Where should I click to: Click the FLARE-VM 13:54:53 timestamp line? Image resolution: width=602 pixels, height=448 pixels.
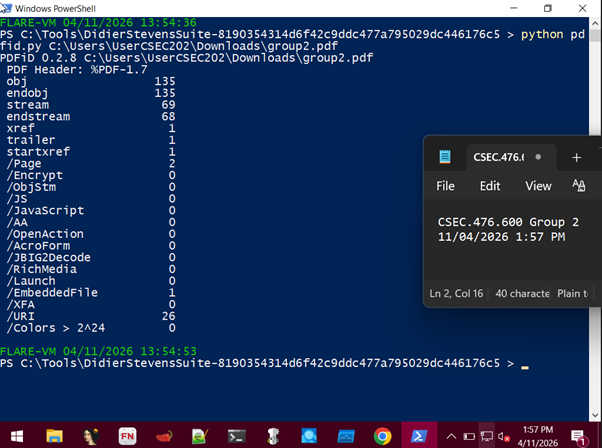point(98,351)
